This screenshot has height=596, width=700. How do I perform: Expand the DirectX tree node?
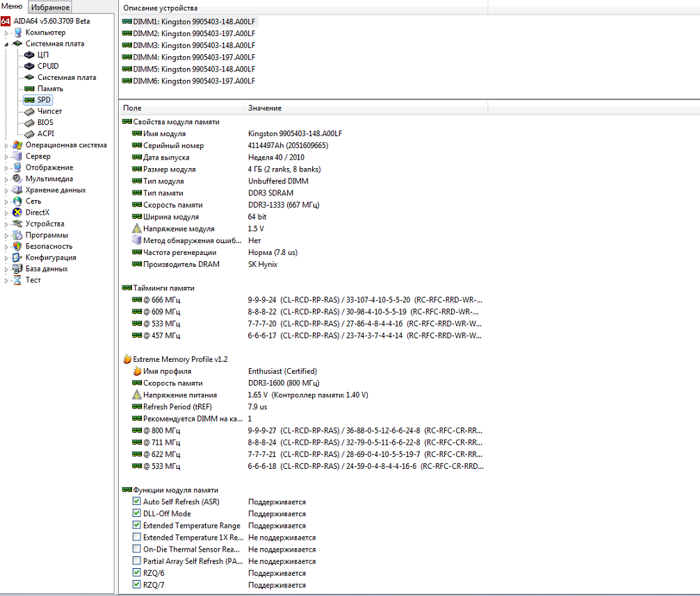6,213
